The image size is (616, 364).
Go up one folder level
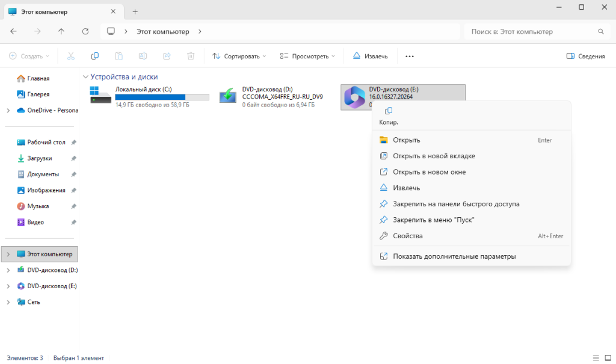coord(61,31)
